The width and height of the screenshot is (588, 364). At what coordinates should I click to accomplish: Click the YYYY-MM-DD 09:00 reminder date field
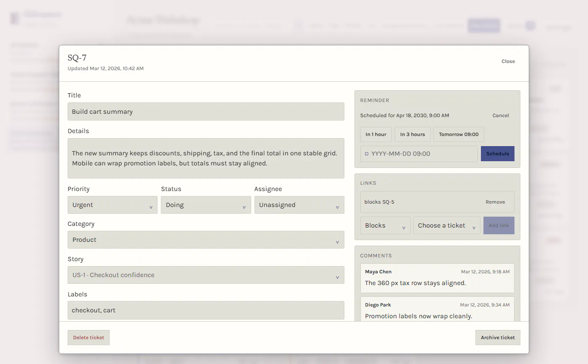(419, 154)
